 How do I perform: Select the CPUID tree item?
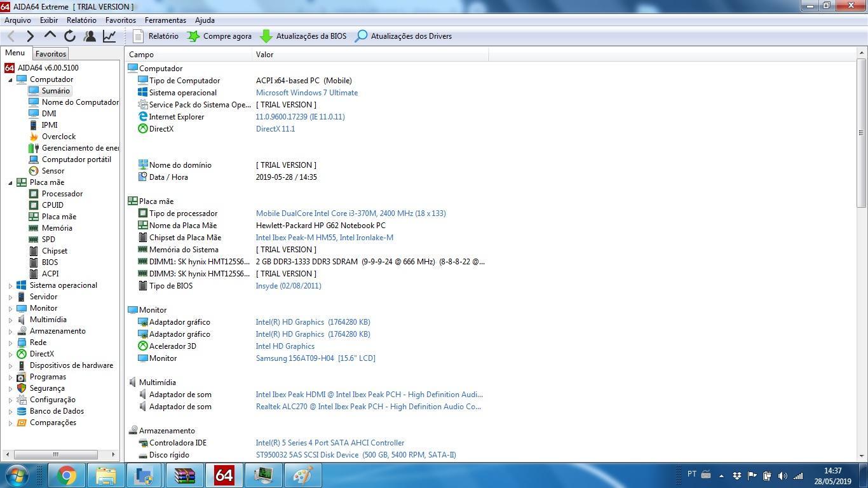(52, 205)
